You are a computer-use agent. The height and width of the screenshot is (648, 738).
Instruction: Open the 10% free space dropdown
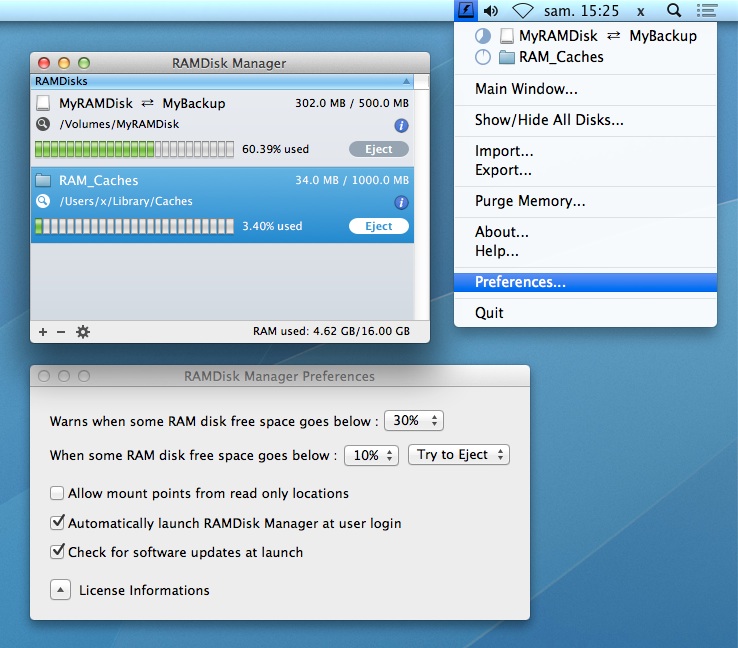[371, 455]
